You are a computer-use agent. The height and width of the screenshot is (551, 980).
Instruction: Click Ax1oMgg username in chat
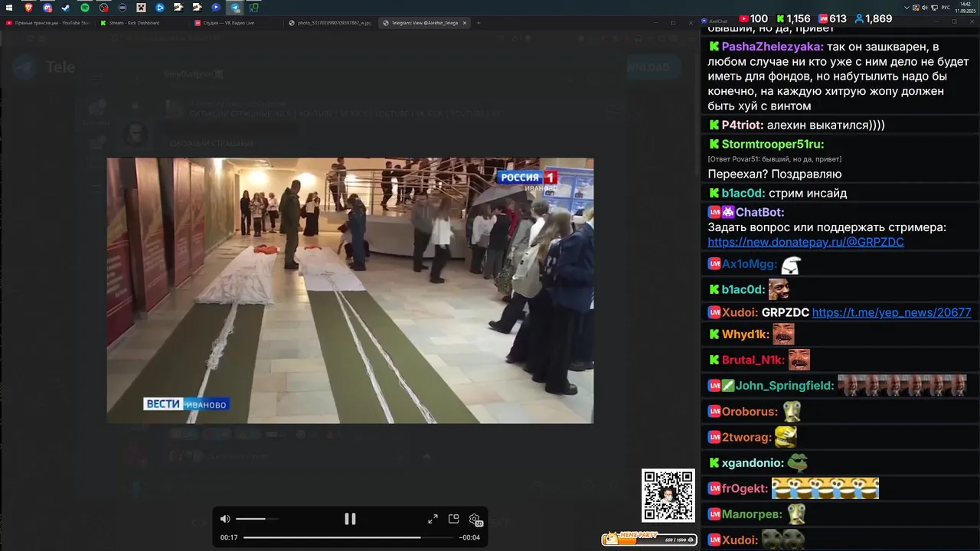click(750, 264)
